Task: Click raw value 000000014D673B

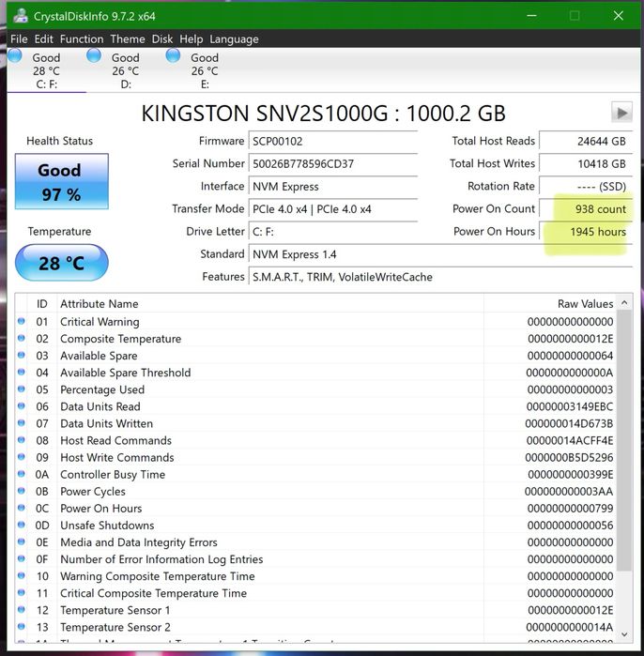Action: click(x=569, y=423)
